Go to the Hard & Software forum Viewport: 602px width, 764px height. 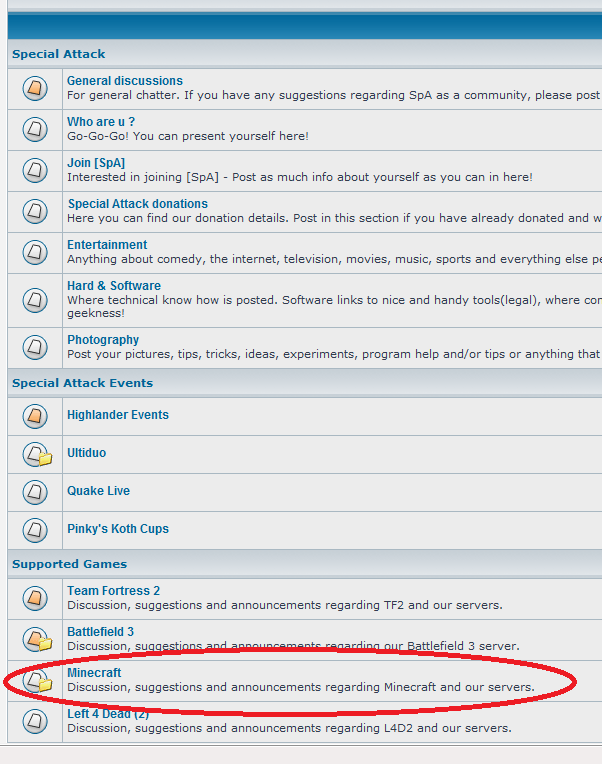pos(114,286)
